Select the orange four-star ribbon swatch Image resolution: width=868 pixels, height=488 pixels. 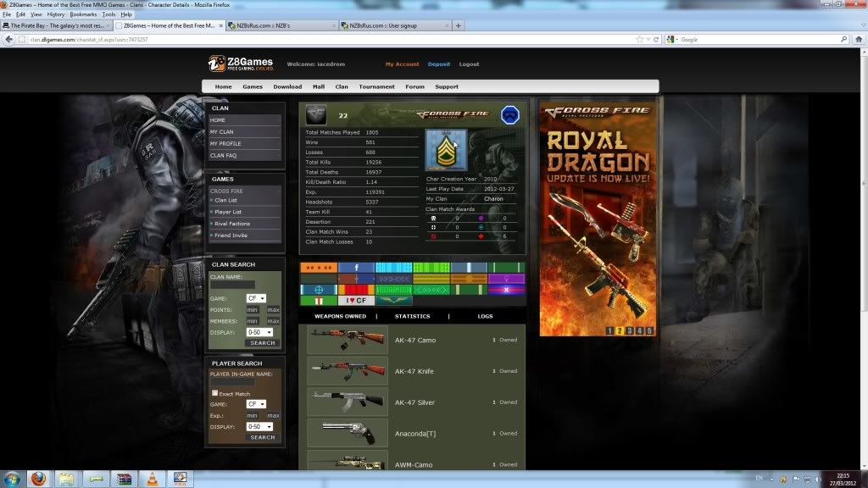tap(318, 268)
